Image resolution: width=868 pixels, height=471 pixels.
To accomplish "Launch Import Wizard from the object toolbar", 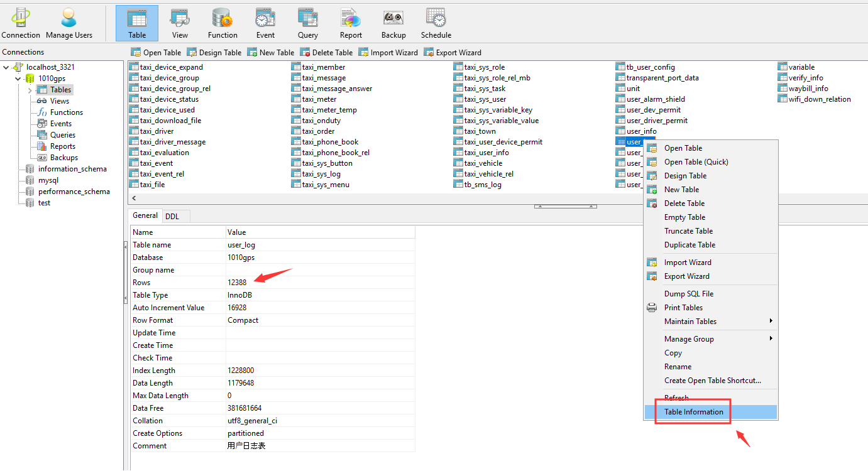I will point(388,53).
